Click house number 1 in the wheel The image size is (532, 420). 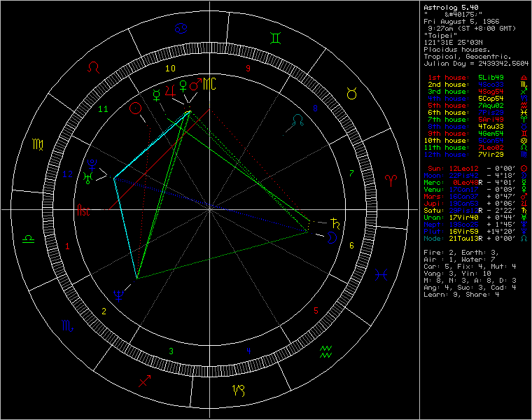(67, 246)
